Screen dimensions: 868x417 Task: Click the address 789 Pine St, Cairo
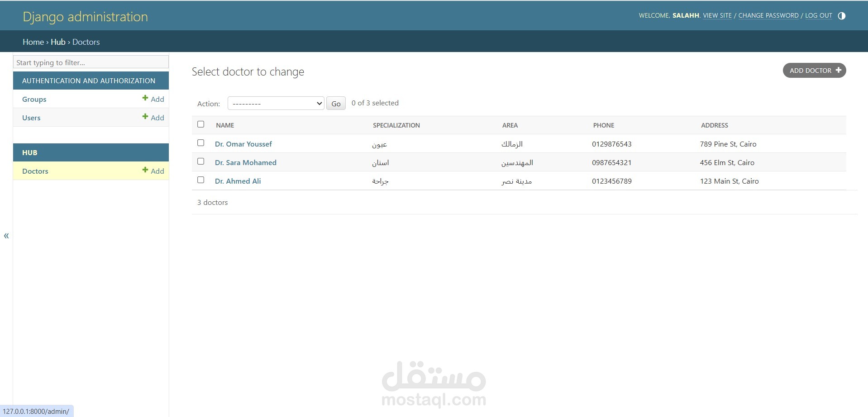click(x=728, y=144)
